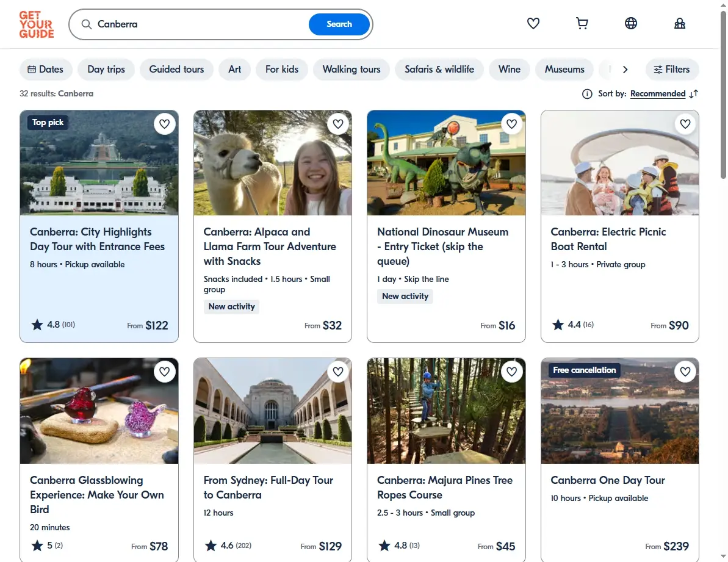Click the glass birds photo thumbnail

click(99, 411)
